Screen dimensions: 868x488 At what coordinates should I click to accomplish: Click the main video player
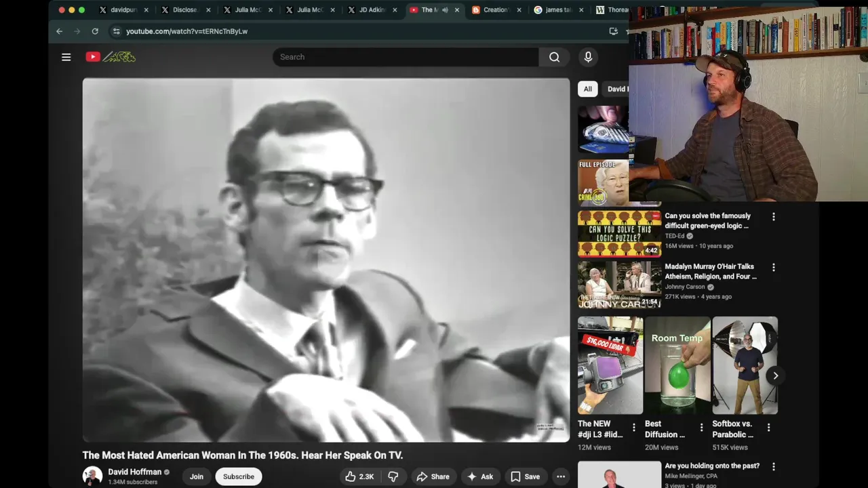326,260
